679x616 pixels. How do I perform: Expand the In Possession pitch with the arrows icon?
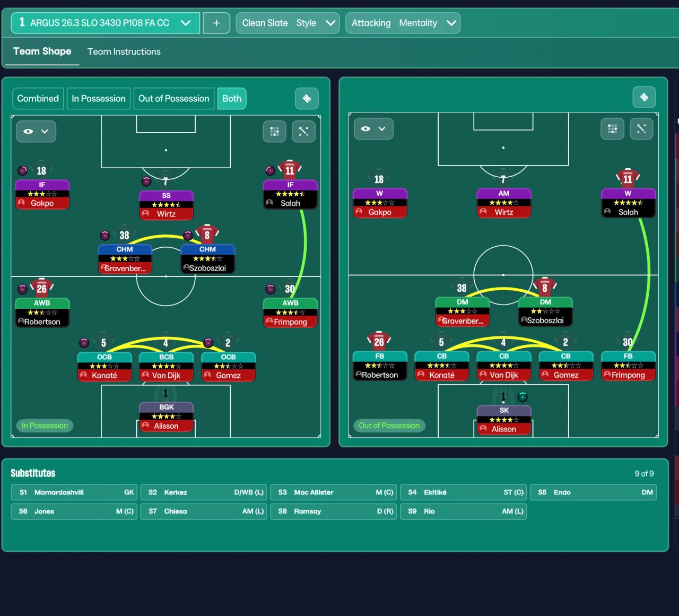click(304, 132)
